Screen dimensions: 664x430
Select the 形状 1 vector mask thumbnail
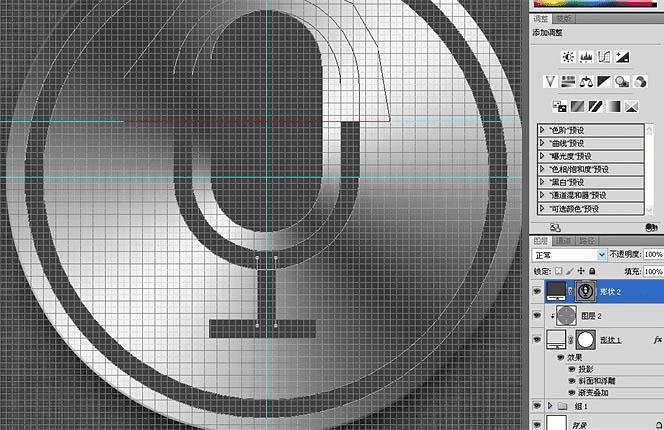585,340
